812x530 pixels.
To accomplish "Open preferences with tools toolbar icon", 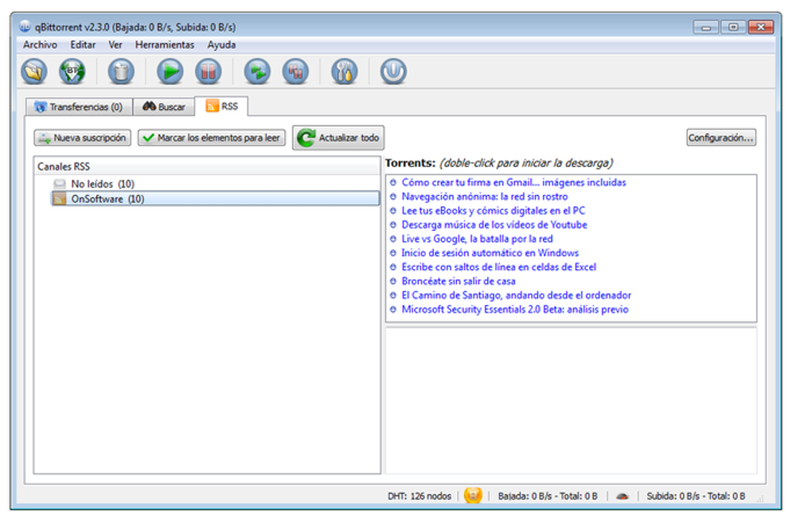I will 345,72.
